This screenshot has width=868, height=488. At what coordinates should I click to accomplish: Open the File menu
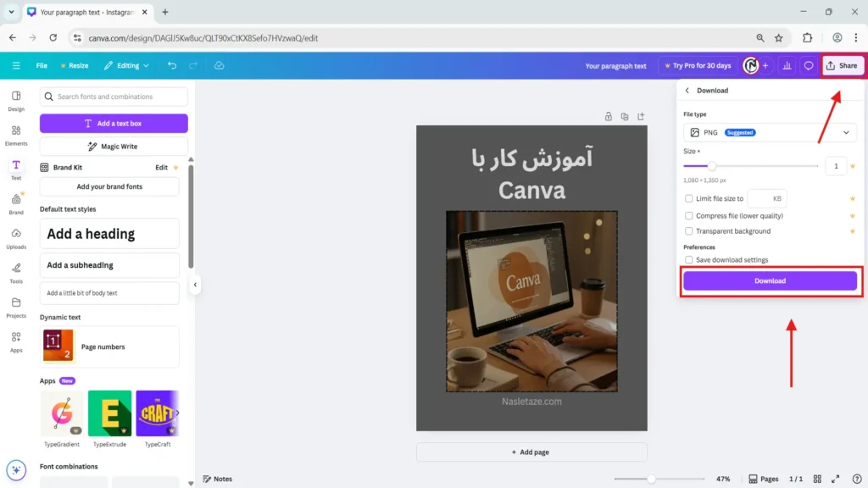tap(42, 65)
